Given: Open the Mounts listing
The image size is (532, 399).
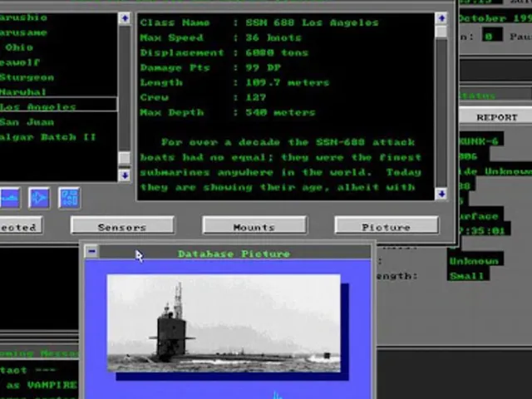Looking at the screenshot, I should [x=254, y=225].
